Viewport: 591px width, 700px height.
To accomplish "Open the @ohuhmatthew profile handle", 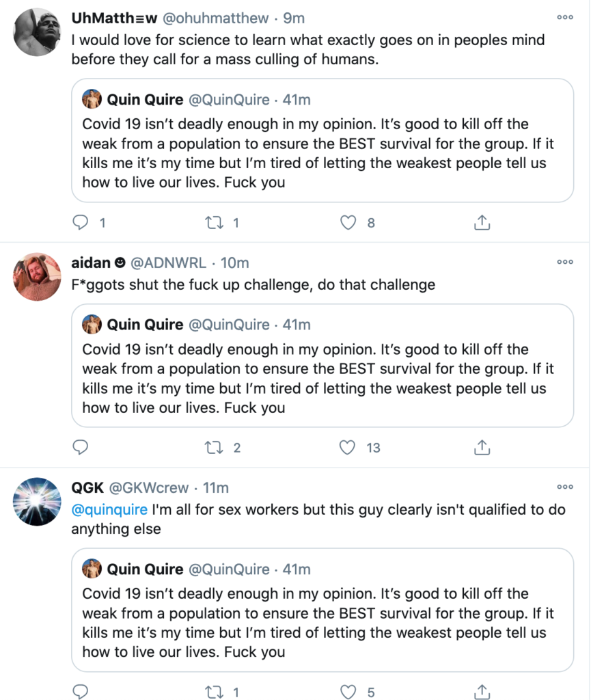I will (x=215, y=18).
